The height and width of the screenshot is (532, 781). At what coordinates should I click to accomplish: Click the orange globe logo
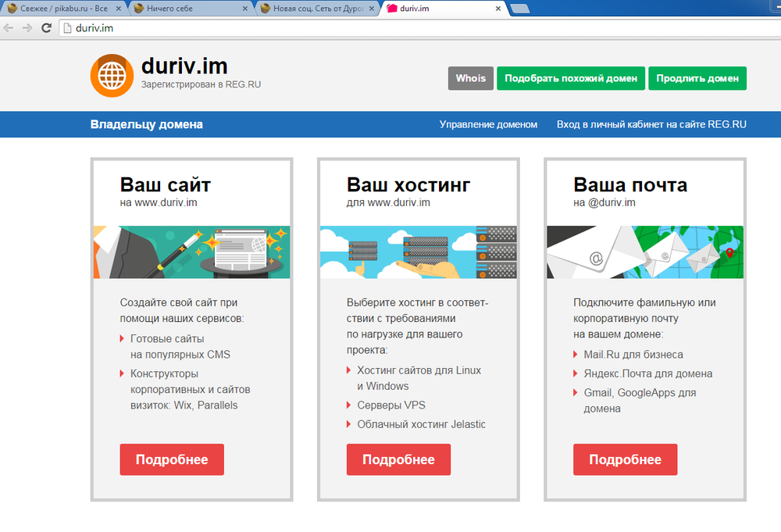112,75
